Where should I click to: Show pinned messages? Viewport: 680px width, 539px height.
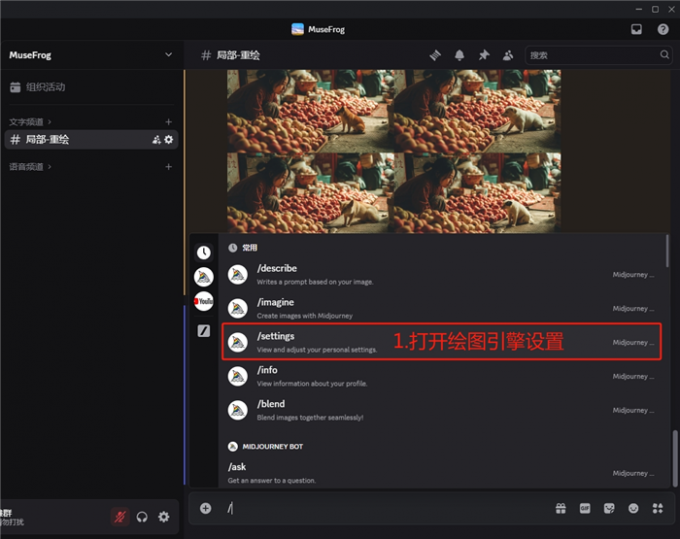(x=484, y=55)
